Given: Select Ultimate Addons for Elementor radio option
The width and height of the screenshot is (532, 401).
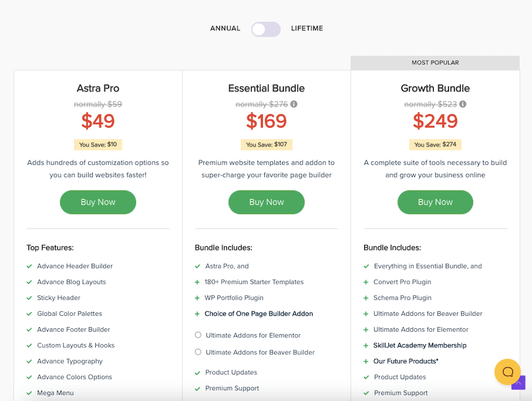Looking at the screenshot, I should click(x=198, y=335).
